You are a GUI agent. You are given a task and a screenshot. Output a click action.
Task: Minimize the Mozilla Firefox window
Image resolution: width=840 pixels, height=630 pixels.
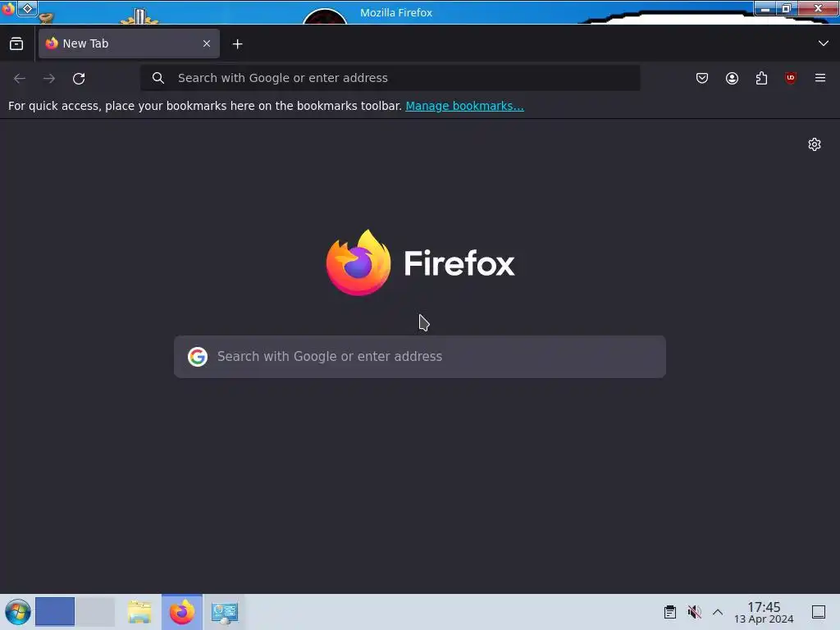click(x=765, y=8)
